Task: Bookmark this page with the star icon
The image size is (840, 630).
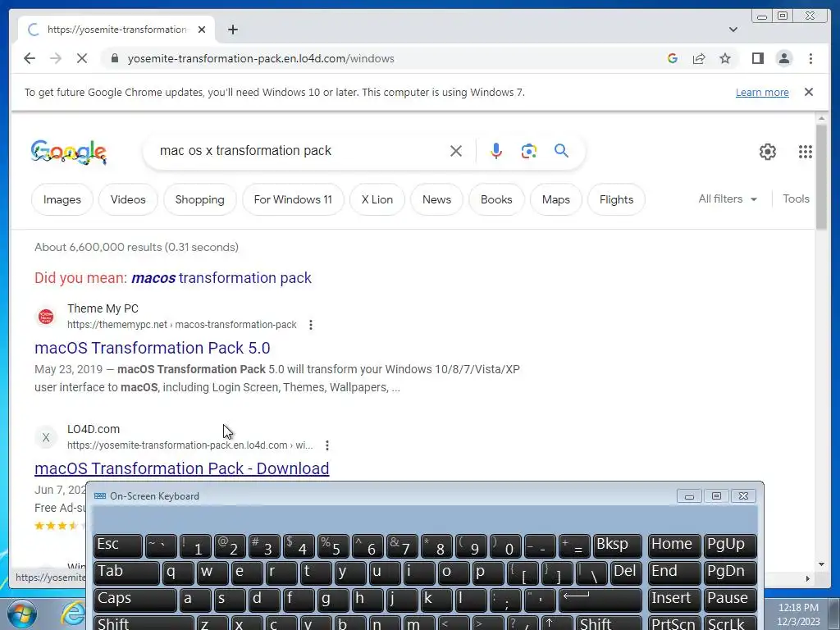Action: pyautogui.click(x=725, y=58)
